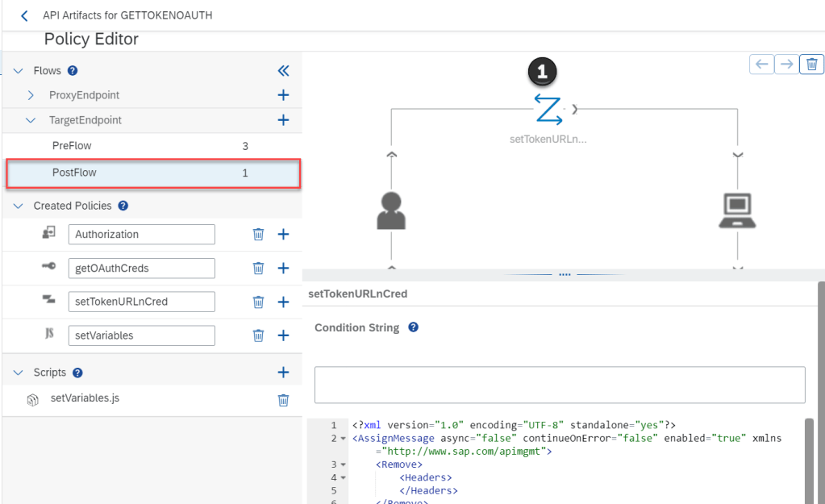This screenshot has height=504, width=825.
Task: Move the policy left with the arrow button
Action: (x=760, y=65)
